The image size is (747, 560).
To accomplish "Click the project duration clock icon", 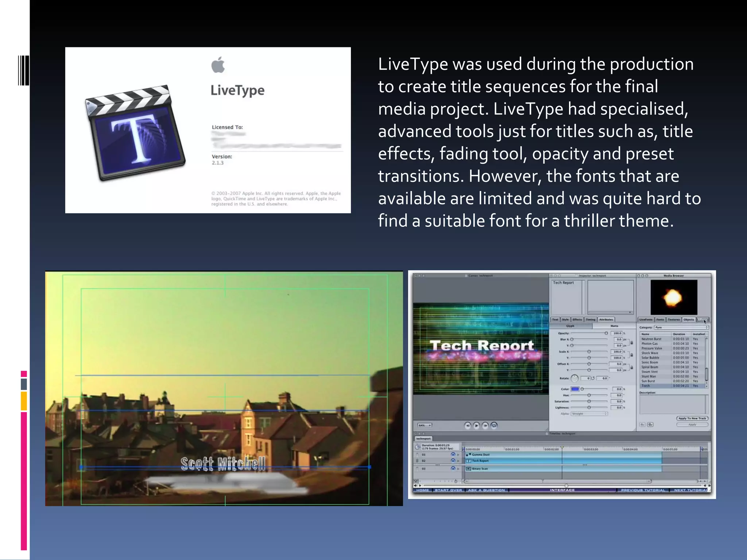I will [x=418, y=447].
